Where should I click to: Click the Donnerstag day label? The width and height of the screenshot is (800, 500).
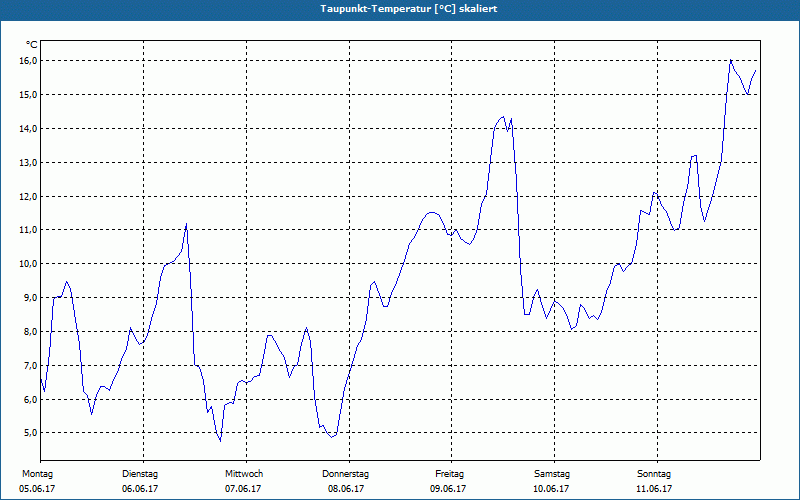pyautogui.click(x=345, y=474)
